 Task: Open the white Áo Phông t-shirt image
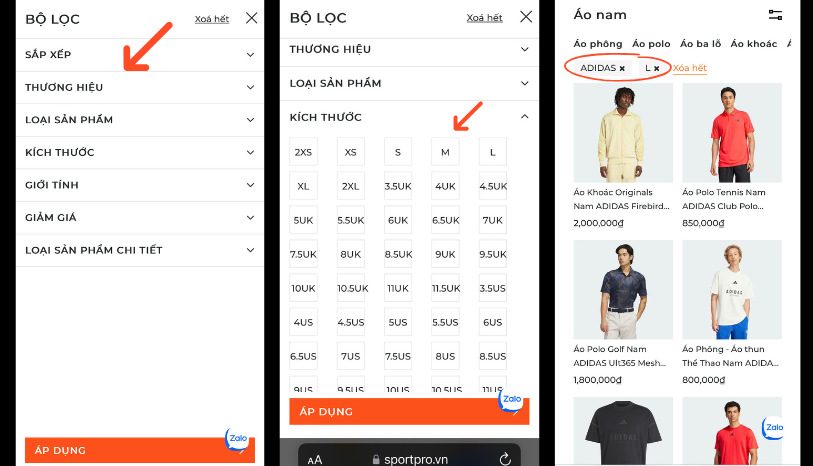coord(732,290)
